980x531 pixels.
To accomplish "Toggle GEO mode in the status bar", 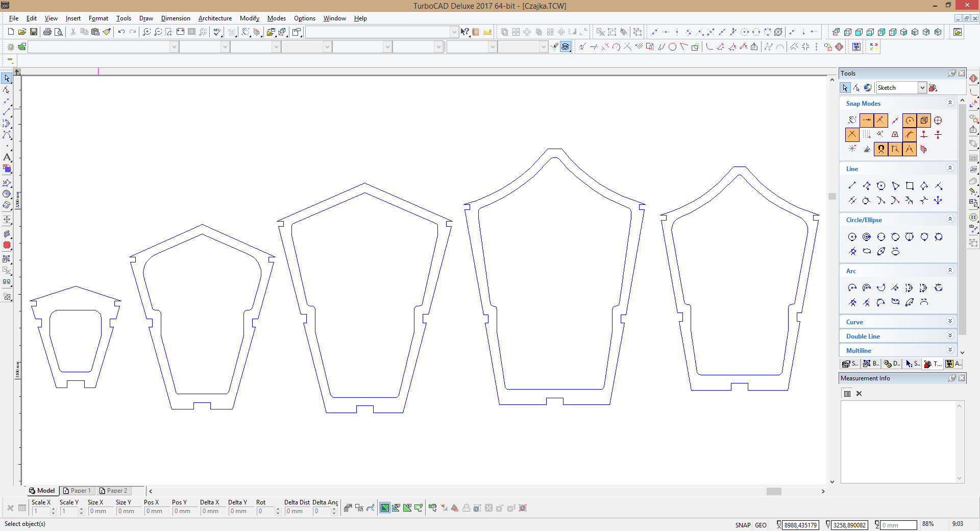I will pos(761,525).
